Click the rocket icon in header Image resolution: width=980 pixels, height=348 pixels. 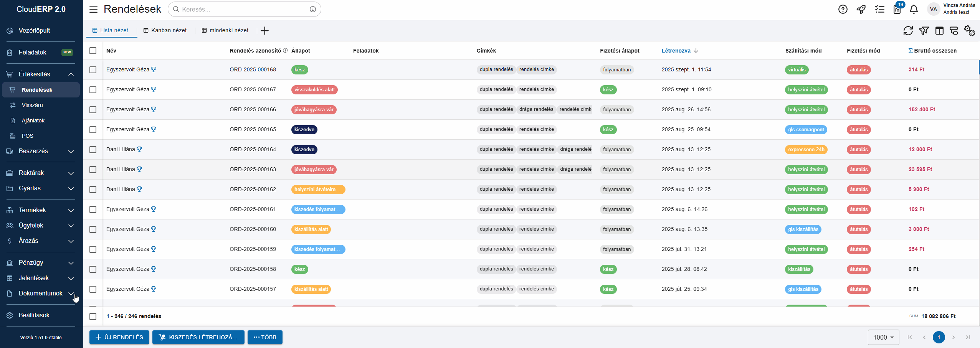(861, 9)
